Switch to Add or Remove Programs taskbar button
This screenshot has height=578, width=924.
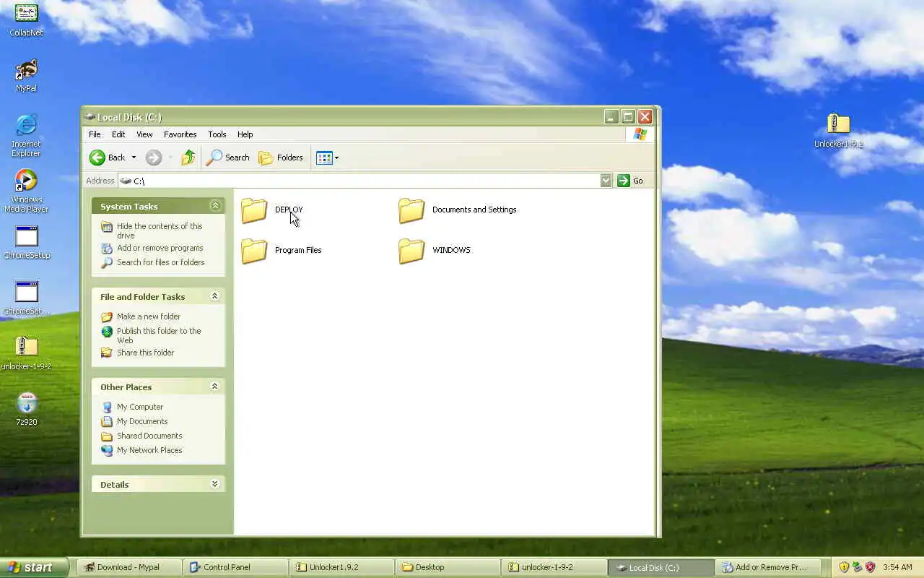coord(769,567)
